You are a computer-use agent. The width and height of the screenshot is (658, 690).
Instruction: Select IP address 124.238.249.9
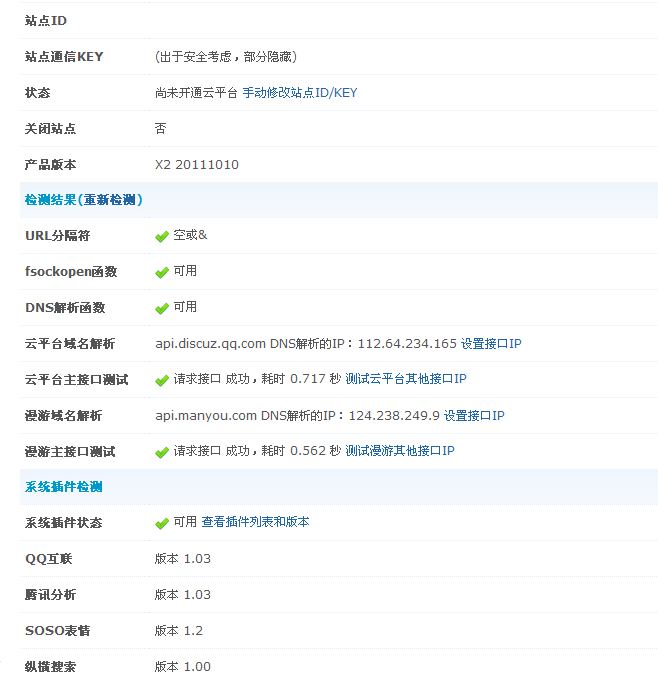[394, 416]
